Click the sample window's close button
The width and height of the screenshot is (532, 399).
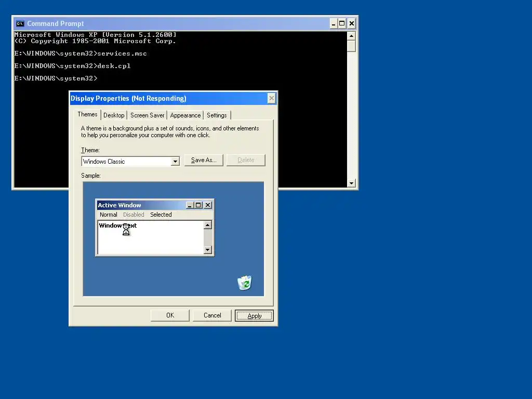(208, 205)
